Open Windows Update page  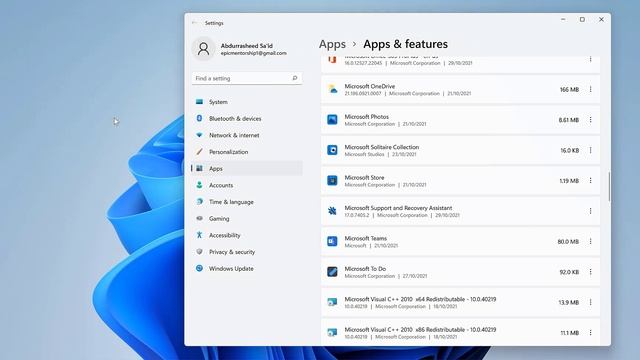[x=247, y=269]
